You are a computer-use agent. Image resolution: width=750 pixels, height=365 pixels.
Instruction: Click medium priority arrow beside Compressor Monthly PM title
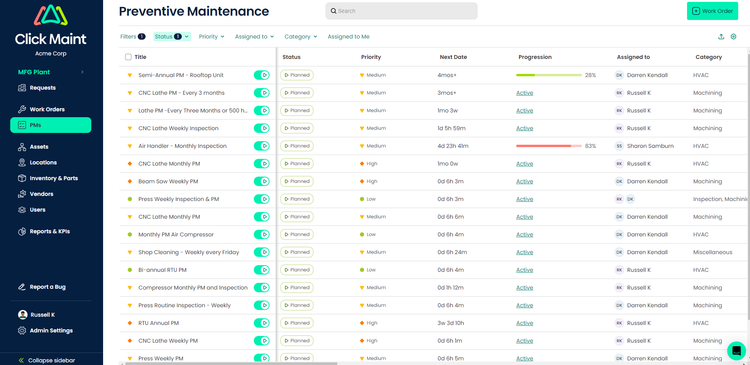coord(130,288)
